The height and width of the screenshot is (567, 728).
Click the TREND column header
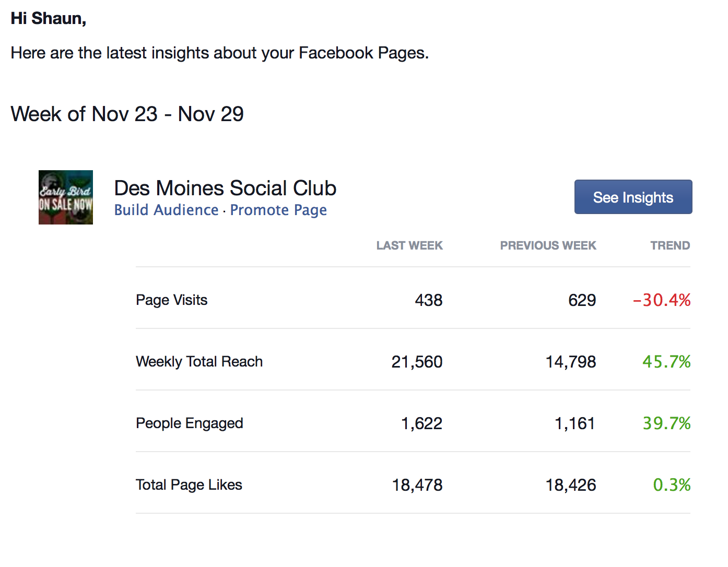670,245
